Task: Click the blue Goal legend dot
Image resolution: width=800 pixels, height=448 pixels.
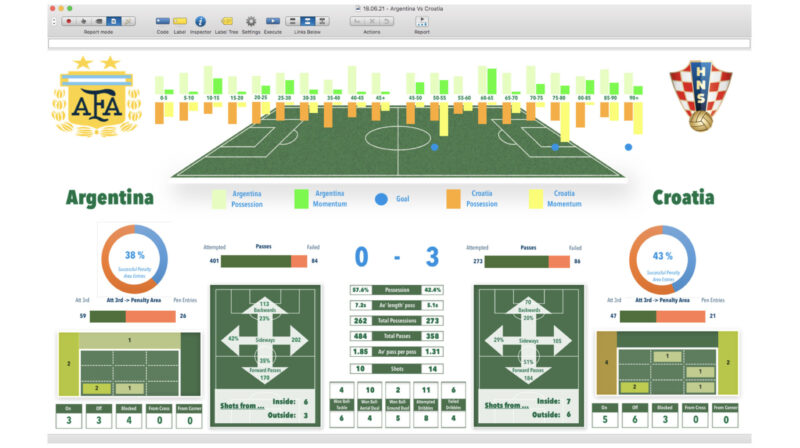Action: (x=381, y=199)
